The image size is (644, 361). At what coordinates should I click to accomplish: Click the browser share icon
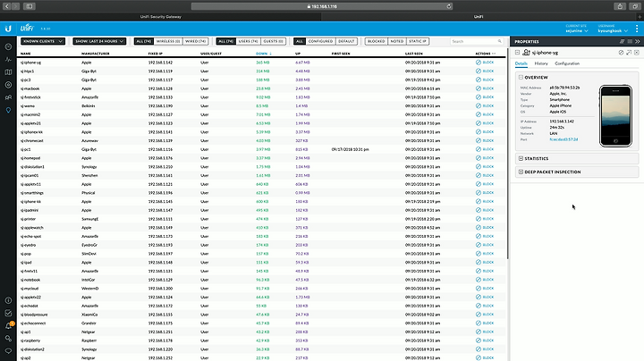(620, 6)
